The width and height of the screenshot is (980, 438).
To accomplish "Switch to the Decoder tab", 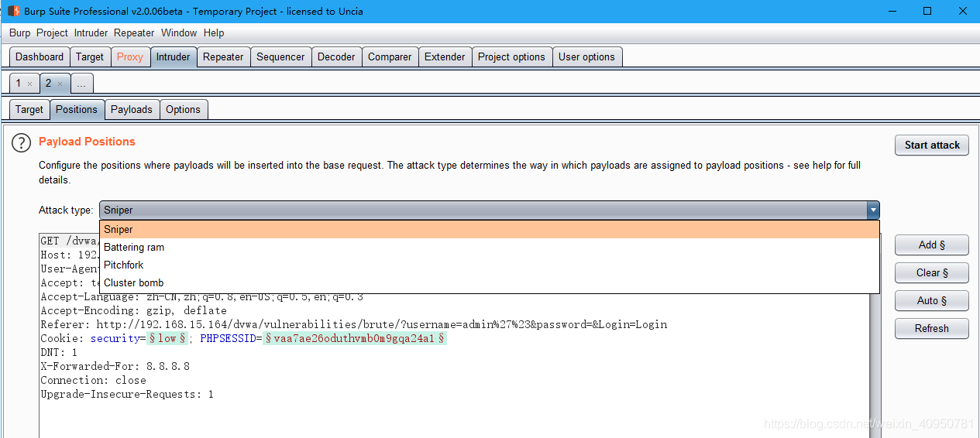I will point(336,56).
